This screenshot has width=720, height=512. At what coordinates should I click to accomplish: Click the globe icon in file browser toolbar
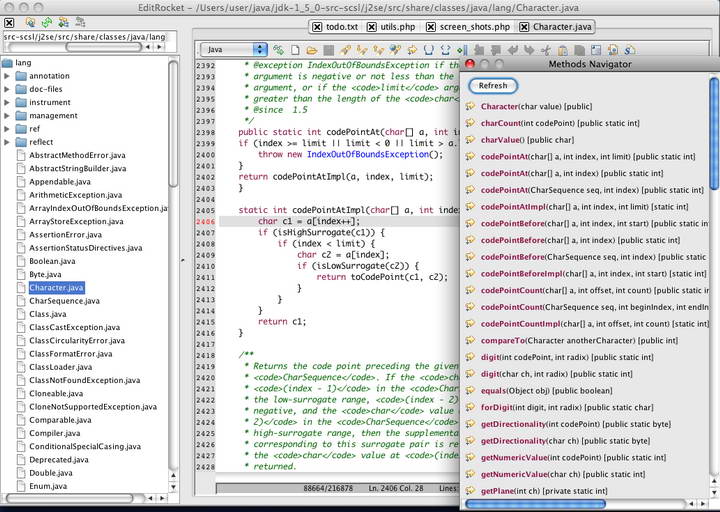point(29,20)
